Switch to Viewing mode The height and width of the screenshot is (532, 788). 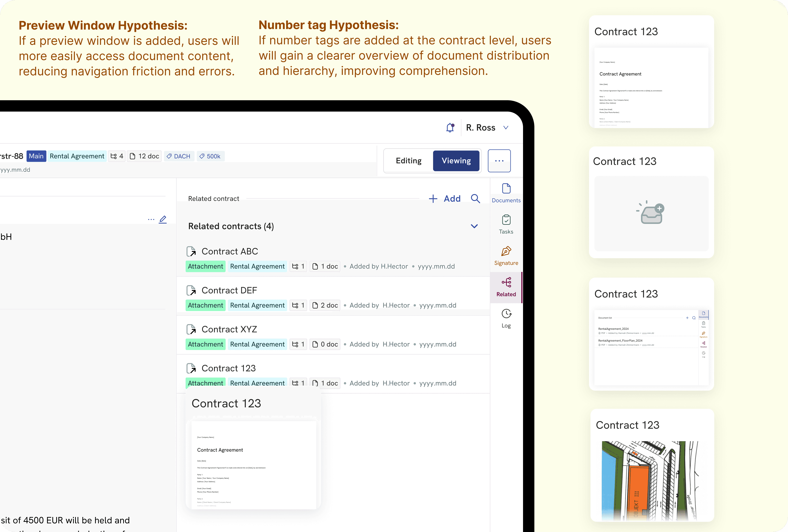point(456,161)
